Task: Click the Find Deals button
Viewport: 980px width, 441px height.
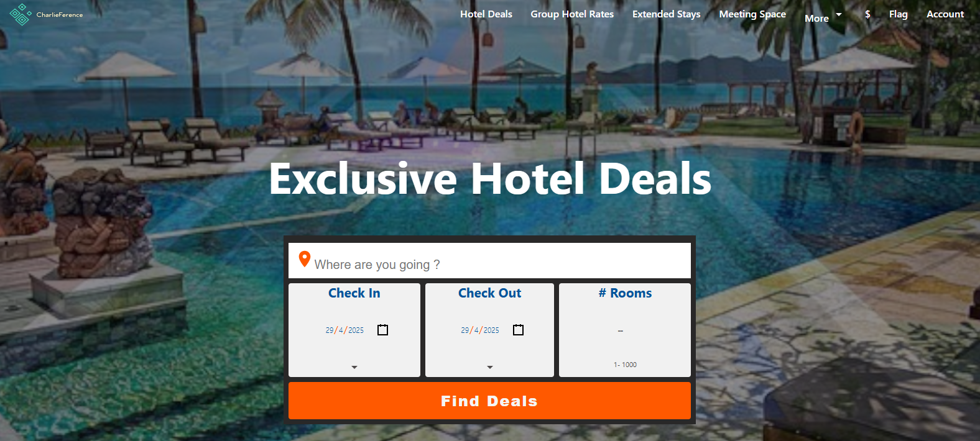Action: pyautogui.click(x=489, y=401)
